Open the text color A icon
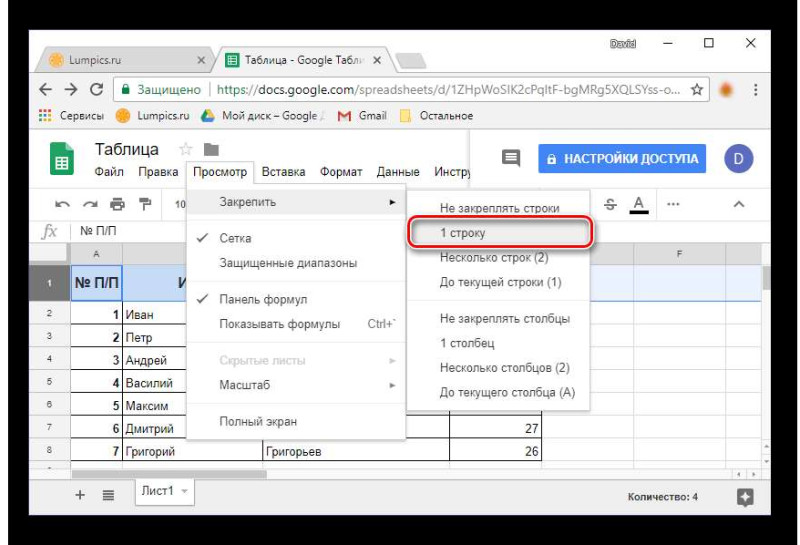This screenshot has width=800, height=545. pyautogui.click(x=639, y=205)
